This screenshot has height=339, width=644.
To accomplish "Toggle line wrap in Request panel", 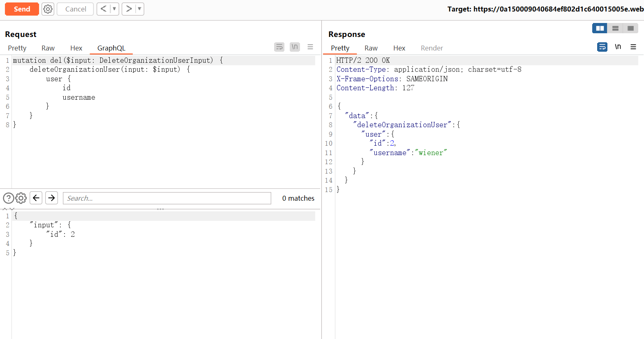I will 279,47.
